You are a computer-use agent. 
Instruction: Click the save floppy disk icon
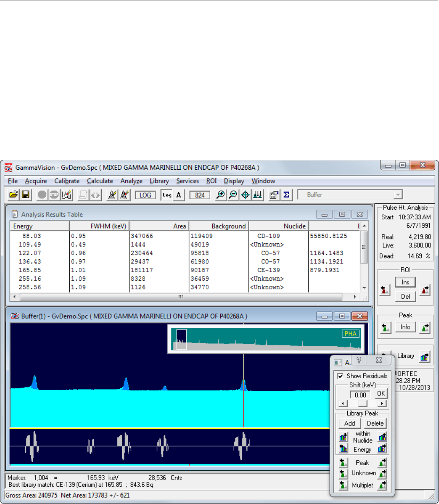(x=25, y=195)
